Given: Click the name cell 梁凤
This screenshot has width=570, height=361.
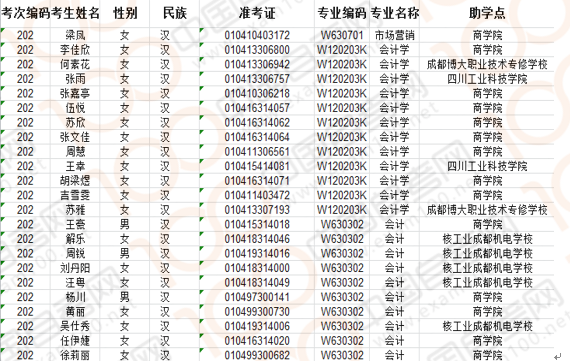Looking at the screenshot, I should click(75, 35).
